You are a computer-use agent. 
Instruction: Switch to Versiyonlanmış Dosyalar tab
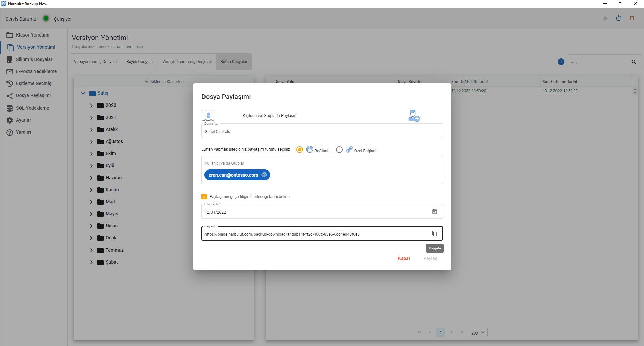click(96, 62)
